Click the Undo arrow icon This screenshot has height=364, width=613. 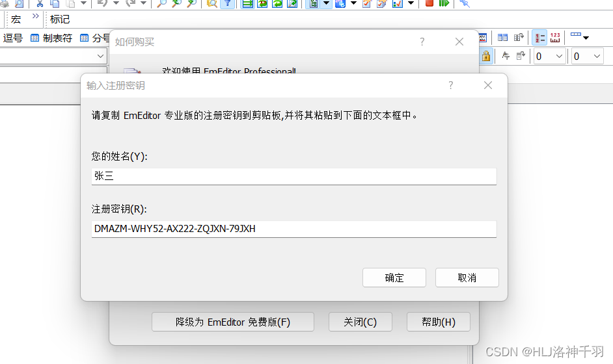(102, 3)
